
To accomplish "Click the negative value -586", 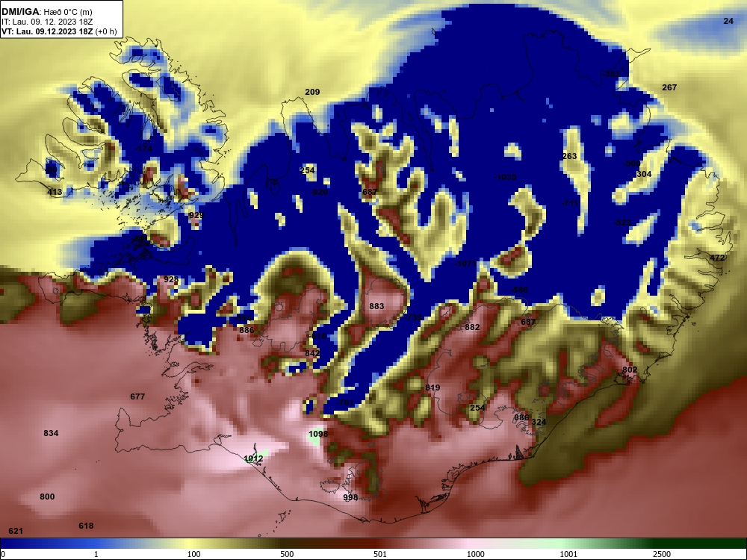I will coord(519,290).
